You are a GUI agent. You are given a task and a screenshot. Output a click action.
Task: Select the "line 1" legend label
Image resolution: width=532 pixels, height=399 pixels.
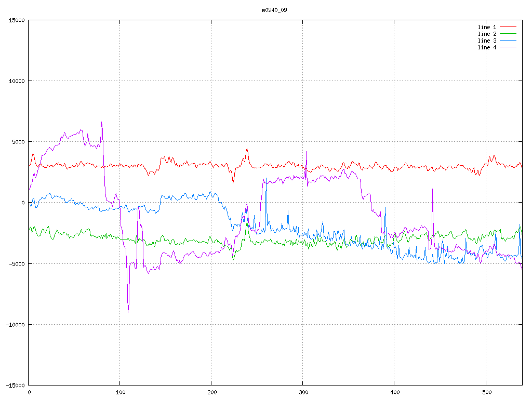[x=487, y=27]
